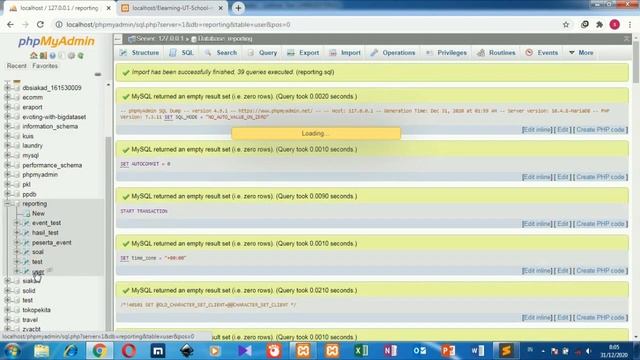Expand the dbsiakad_161530009 database
This screenshot has width=640, height=360.
(x=7, y=87)
